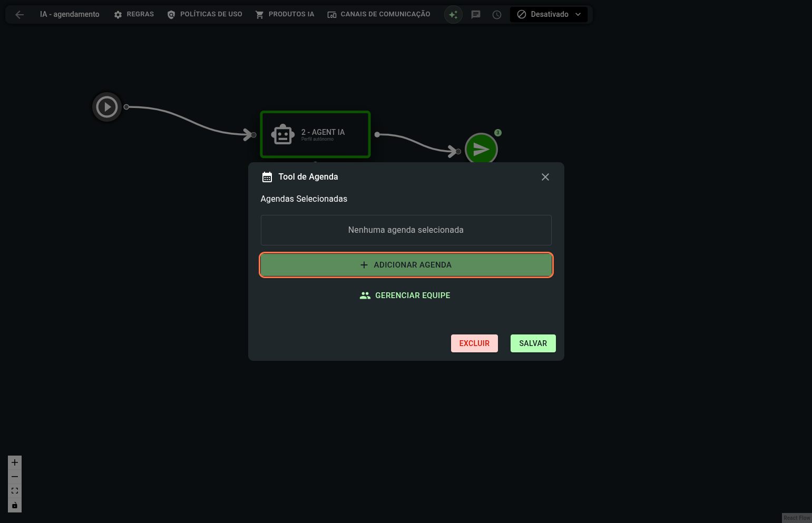This screenshot has height=523, width=812.
Task: Open the chat messages icon
Action: tap(476, 15)
